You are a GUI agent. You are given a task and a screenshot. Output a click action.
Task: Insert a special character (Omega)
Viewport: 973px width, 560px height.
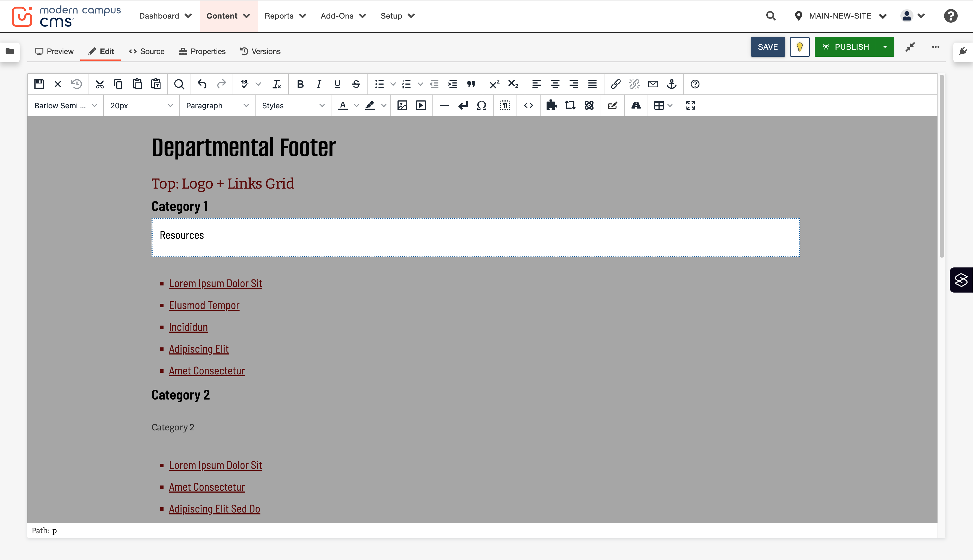coord(482,105)
